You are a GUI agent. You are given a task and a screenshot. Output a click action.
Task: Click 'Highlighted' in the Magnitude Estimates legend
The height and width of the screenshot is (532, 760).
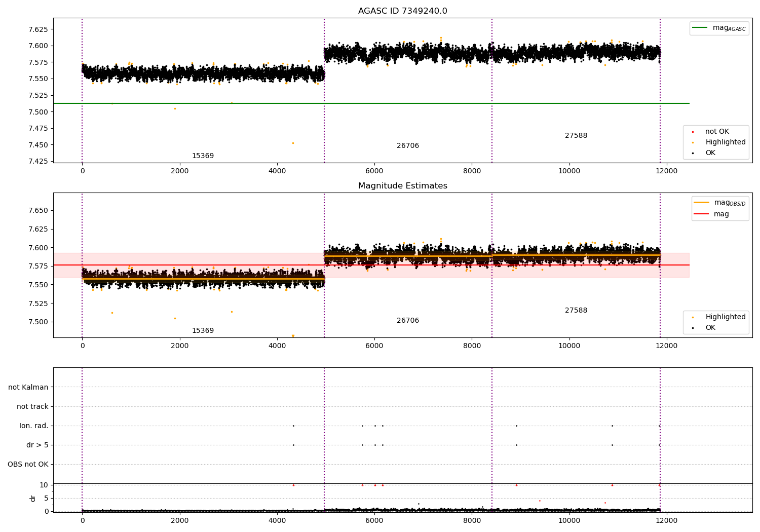pyautogui.click(x=725, y=317)
